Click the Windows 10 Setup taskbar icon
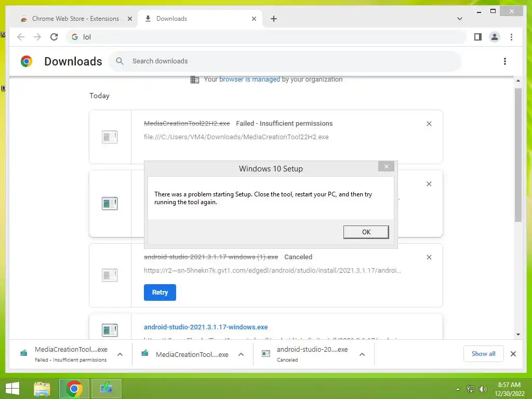This screenshot has width=532, height=399. pyautogui.click(x=107, y=389)
